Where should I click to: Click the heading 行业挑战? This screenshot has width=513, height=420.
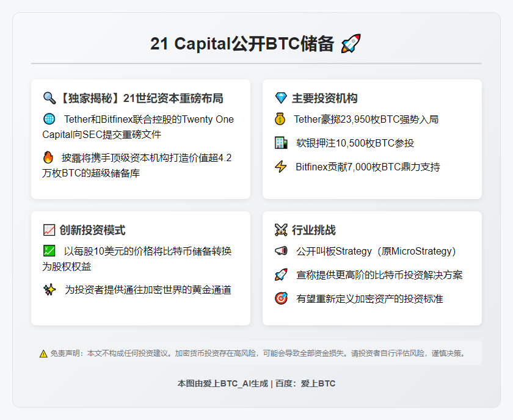pyautogui.click(x=314, y=230)
